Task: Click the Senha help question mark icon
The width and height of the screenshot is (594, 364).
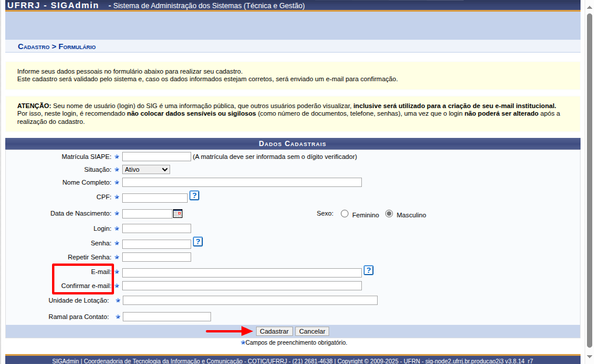Action: point(198,241)
